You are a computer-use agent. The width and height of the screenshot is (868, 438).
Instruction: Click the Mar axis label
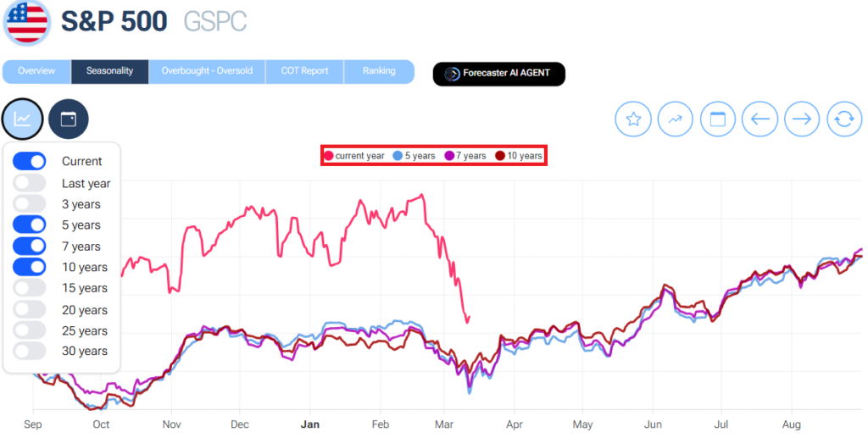(444, 424)
